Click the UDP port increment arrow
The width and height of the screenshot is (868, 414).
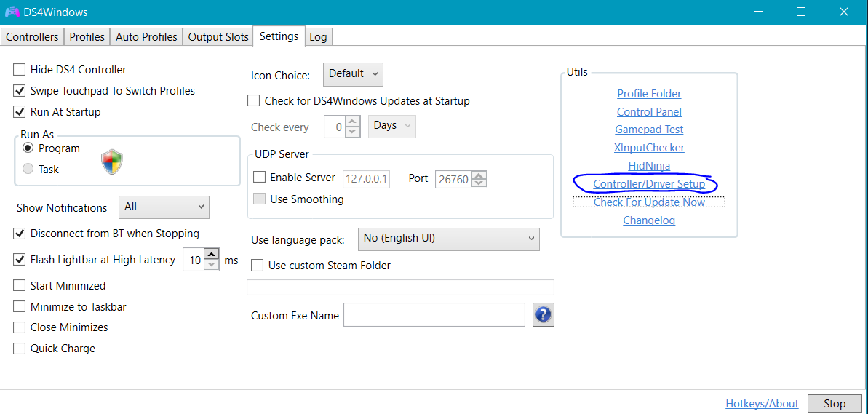click(x=479, y=175)
